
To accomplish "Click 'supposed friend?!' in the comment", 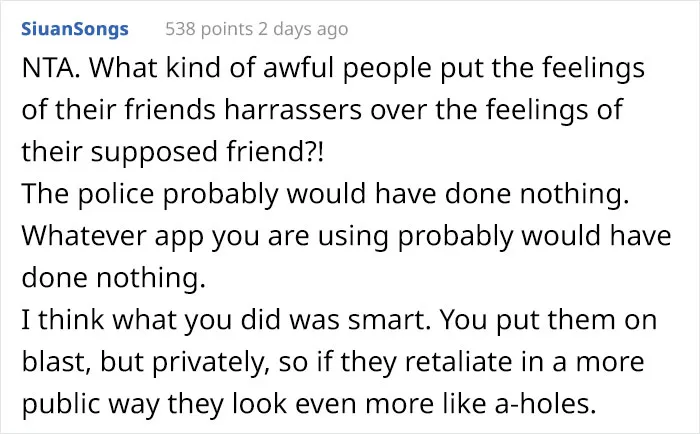I will click(208, 152).
